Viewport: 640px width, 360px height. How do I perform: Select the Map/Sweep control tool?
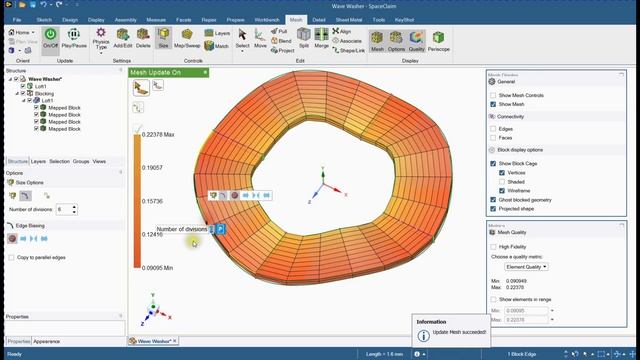tap(187, 38)
